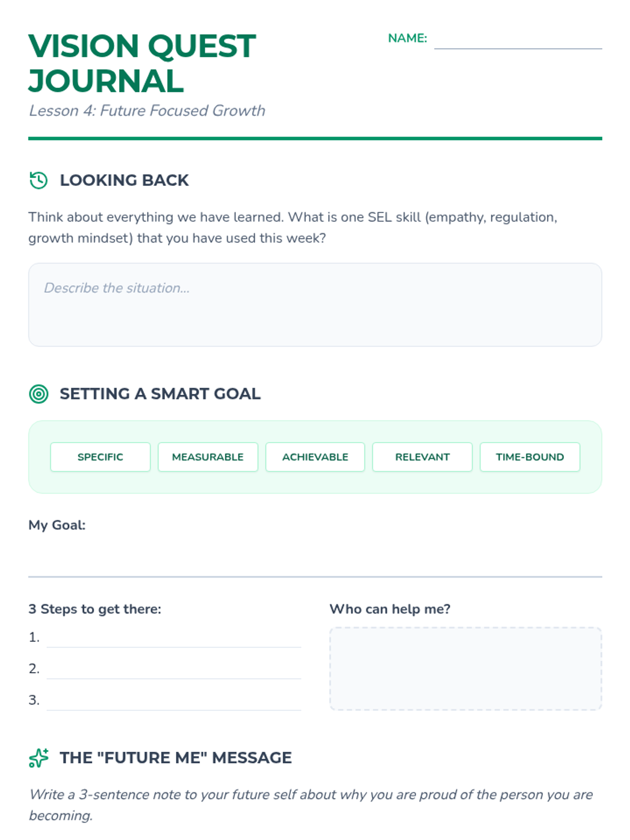The width and height of the screenshot is (630, 840).
Task: Select the SPECIFIC goal tag
Action: pos(100,457)
